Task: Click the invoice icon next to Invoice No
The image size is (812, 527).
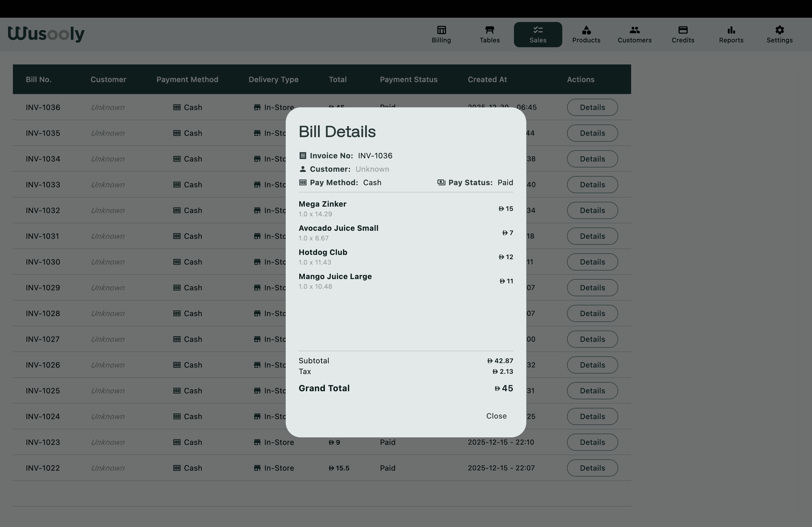Action: 303,155
